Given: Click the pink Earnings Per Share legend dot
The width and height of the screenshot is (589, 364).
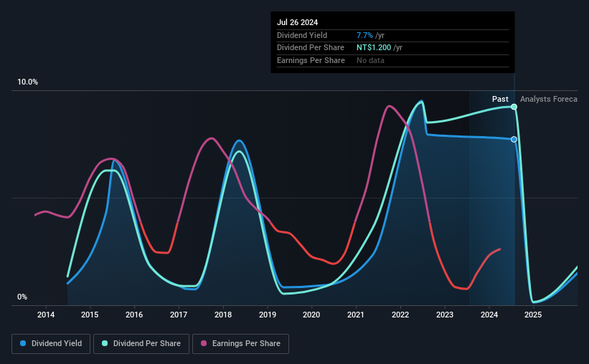Looking at the screenshot, I should click(x=204, y=343).
